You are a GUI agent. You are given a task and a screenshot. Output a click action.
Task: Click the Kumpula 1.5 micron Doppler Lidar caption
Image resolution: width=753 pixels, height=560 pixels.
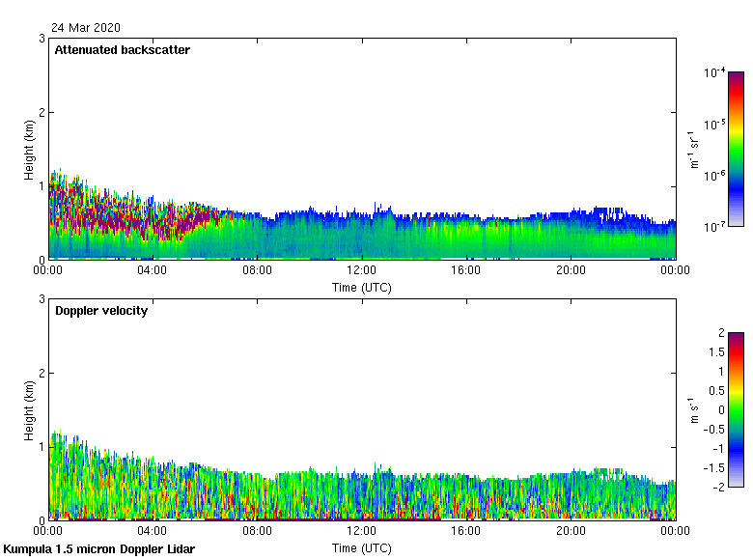click(x=98, y=549)
